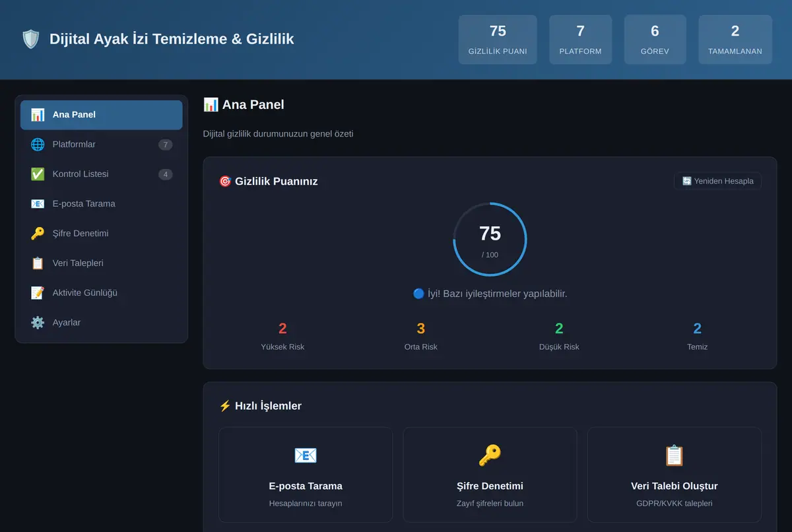
Task: Click the Gizlilik Puanı header stat
Action: [498, 40]
